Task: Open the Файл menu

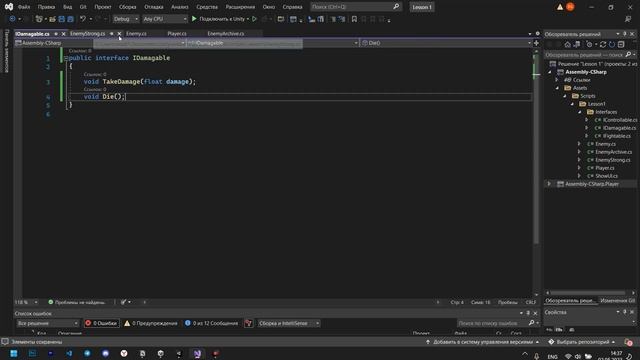Action: (24, 7)
